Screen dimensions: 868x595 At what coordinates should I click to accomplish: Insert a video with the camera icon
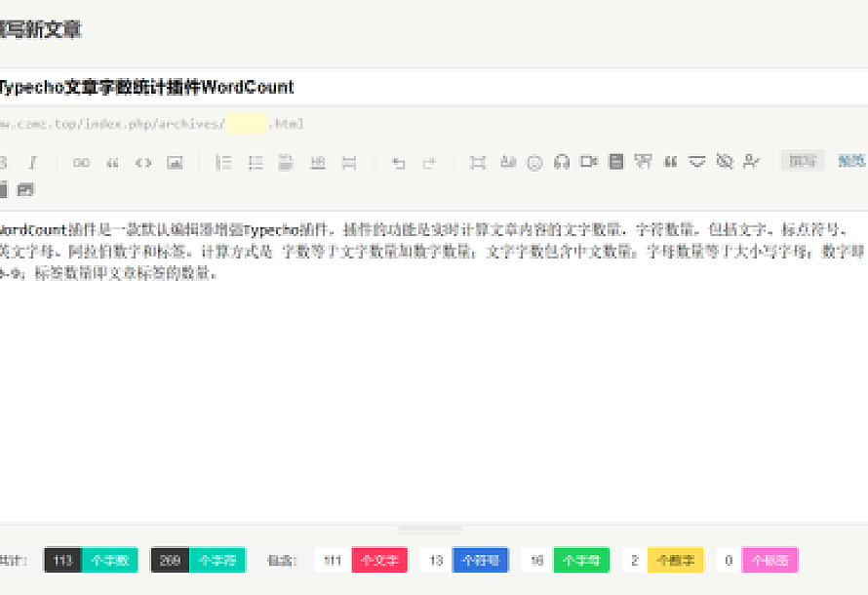coord(589,162)
